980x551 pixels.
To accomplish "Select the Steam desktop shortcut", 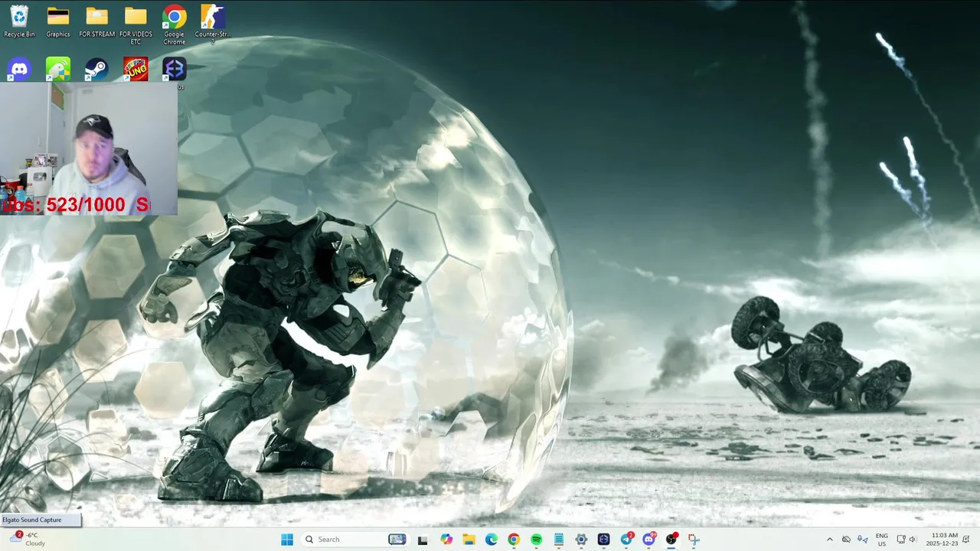I will 96,70.
